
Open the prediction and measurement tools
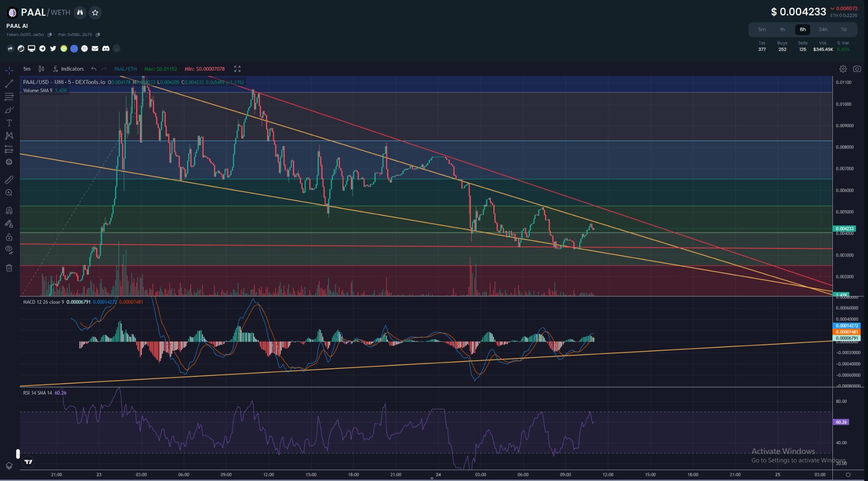click(x=9, y=149)
